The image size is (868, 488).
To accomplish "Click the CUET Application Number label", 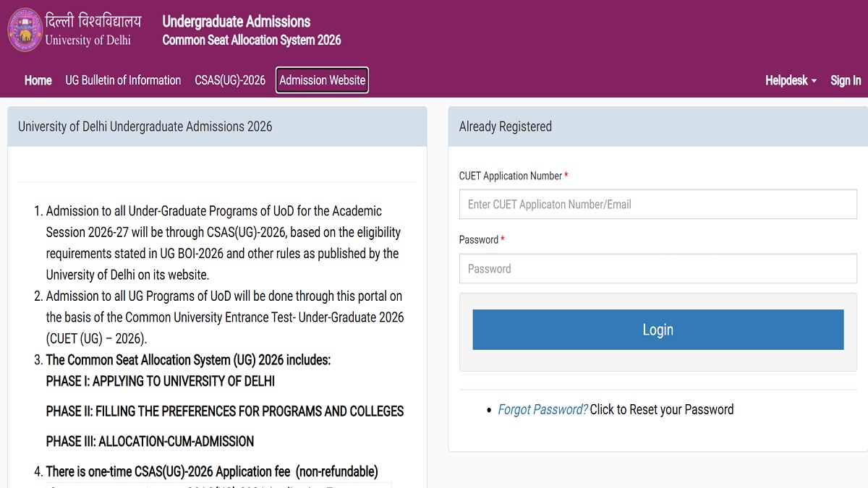I will [511, 176].
